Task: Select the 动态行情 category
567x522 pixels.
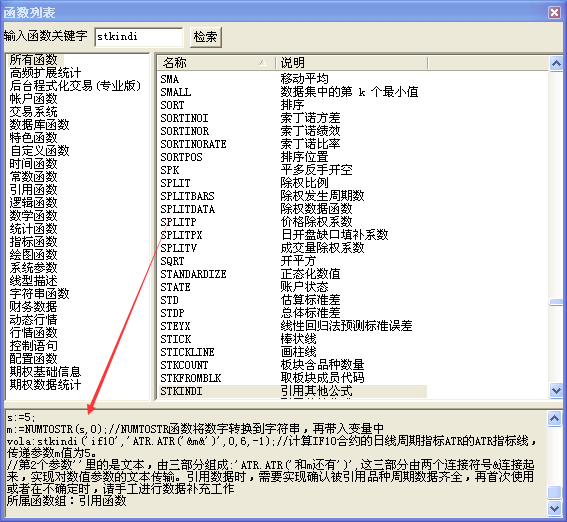Action: pos(34,320)
